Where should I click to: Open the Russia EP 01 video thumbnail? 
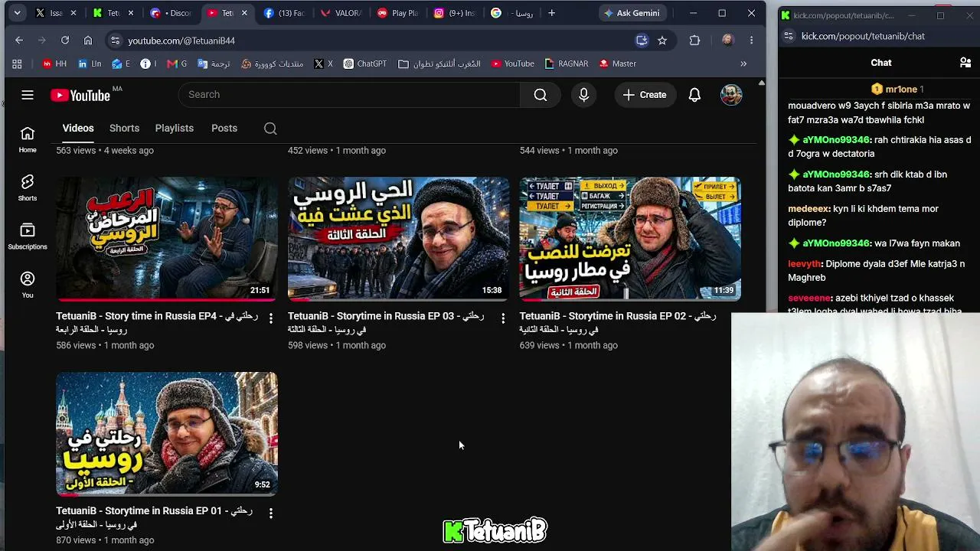pyautogui.click(x=167, y=434)
